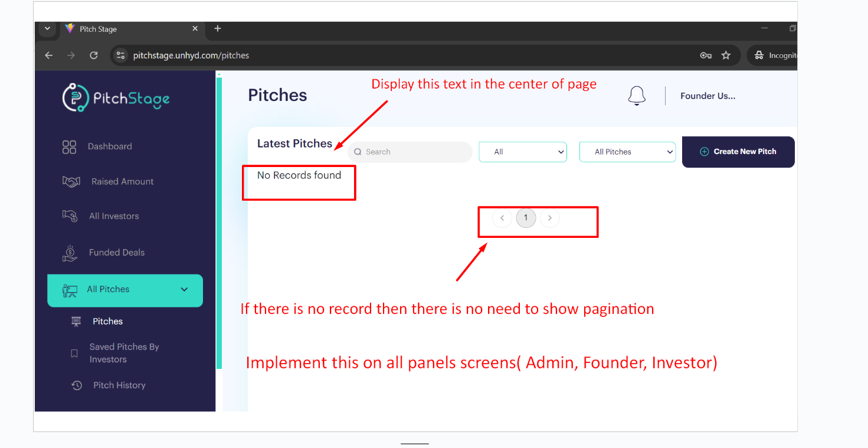Click the password key icon
The width and height of the screenshot is (868, 448).
point(705,55)
